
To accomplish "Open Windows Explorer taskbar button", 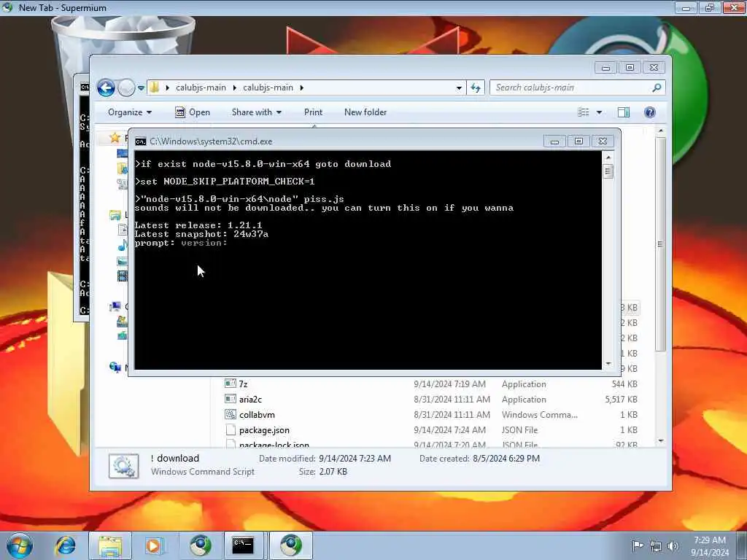I will (x=111, y=545).
